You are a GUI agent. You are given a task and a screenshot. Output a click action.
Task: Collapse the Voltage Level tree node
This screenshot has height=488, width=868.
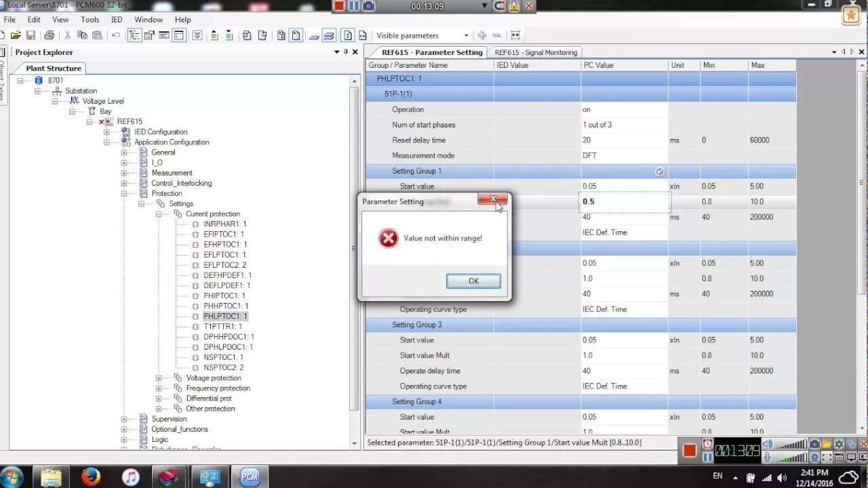pos(55,101)
